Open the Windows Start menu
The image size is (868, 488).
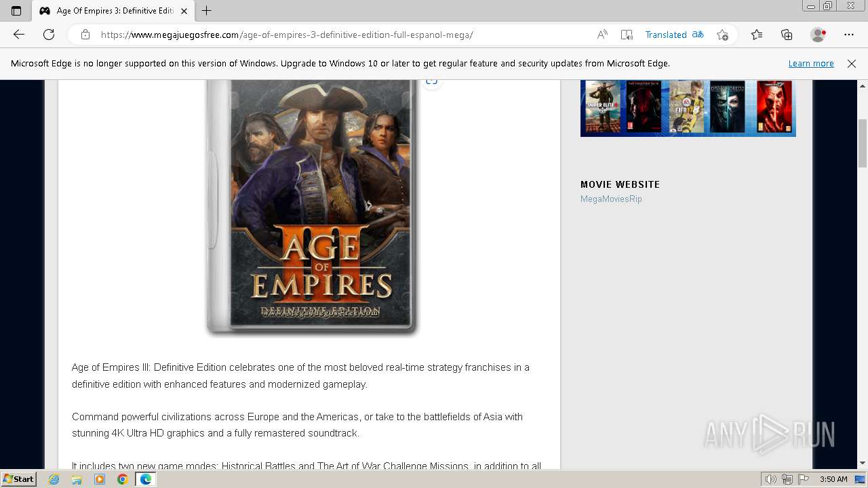(x=19, y=479)
